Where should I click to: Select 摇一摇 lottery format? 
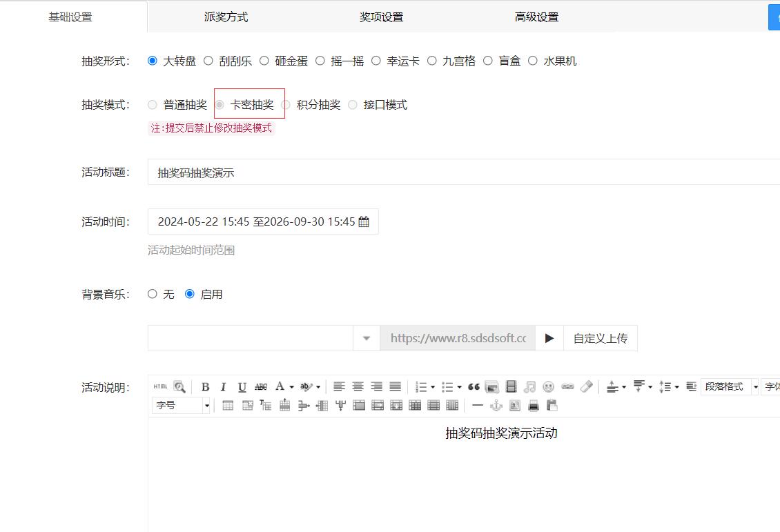point(320,61)
